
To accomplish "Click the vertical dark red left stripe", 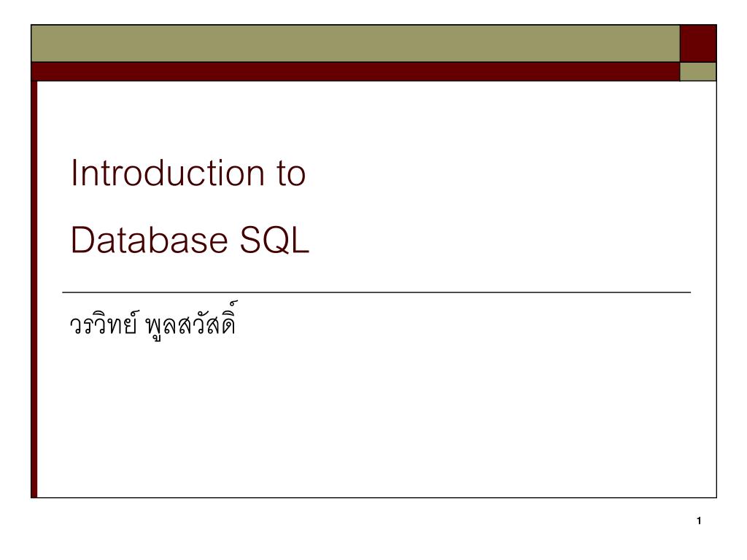I will pos(34,289).
